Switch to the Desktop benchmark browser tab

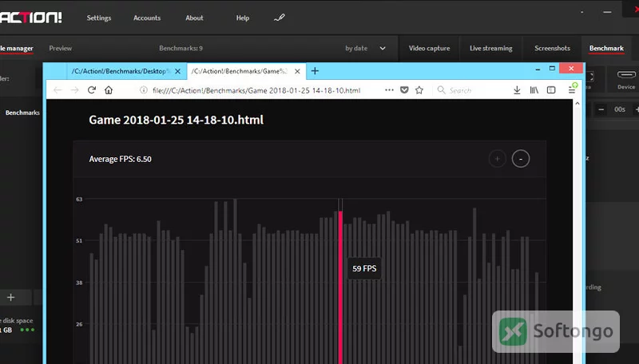(121, 71)
